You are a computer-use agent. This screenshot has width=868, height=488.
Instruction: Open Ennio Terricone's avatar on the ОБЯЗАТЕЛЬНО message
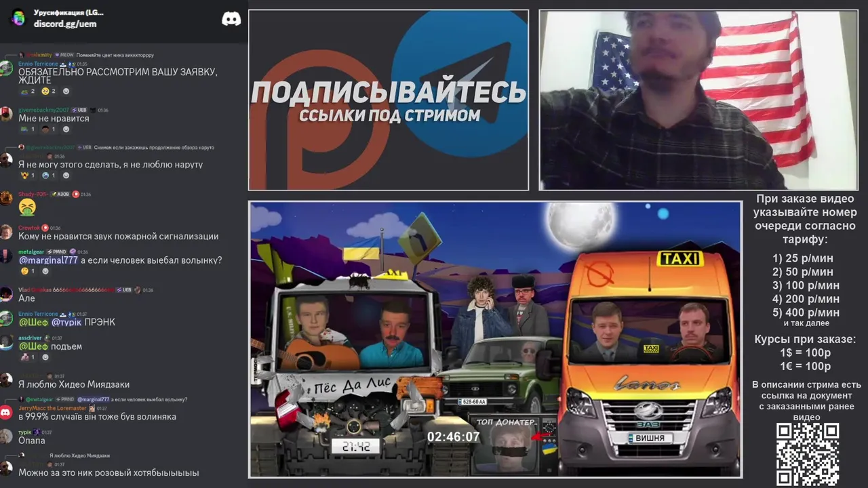[6, 68]
